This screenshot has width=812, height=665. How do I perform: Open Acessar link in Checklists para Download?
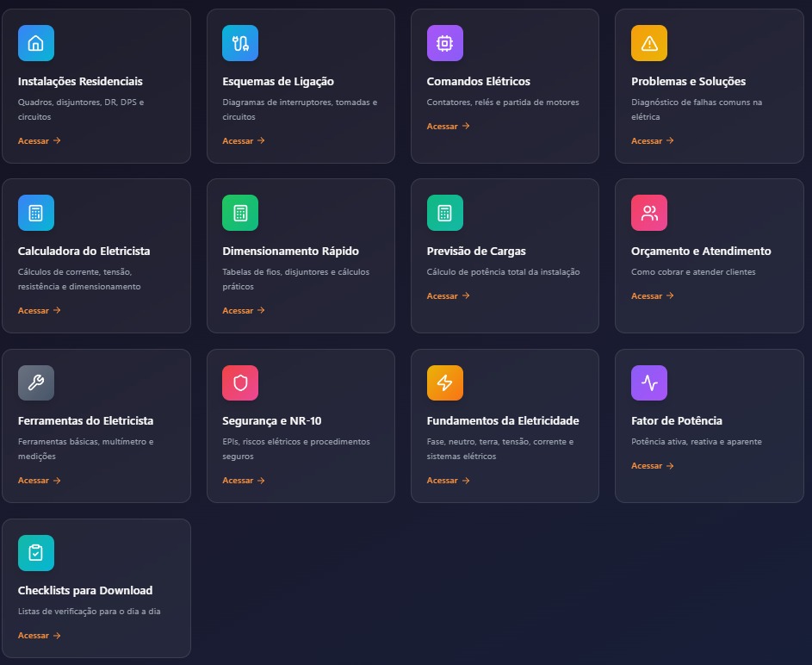pyautogui.click(x=39, y=636)
